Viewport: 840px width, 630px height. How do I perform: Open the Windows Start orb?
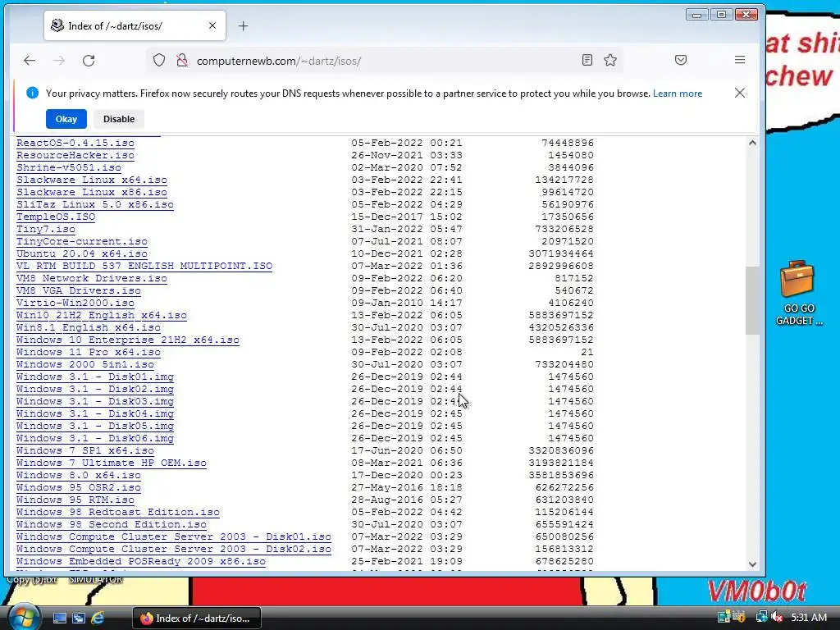pos(23,617)
